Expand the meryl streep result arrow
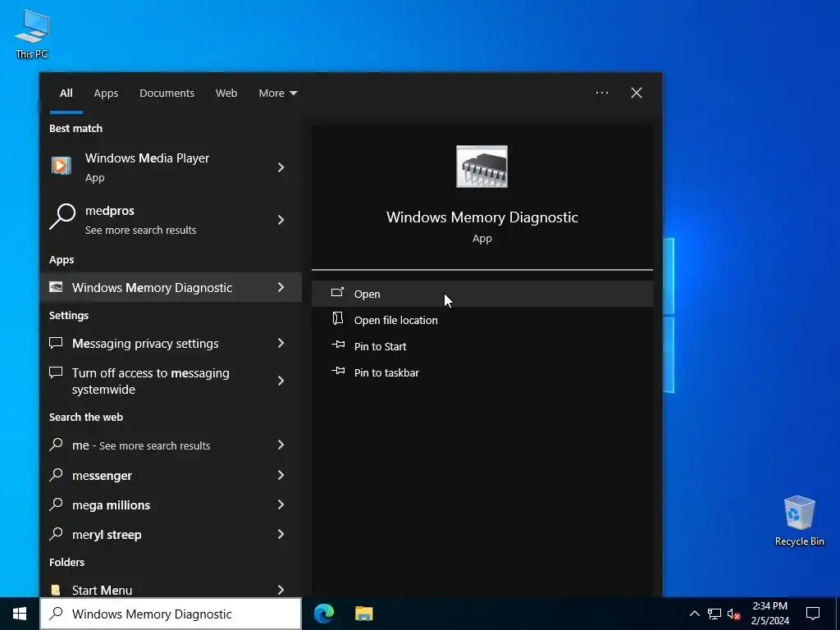 point(281,534)
